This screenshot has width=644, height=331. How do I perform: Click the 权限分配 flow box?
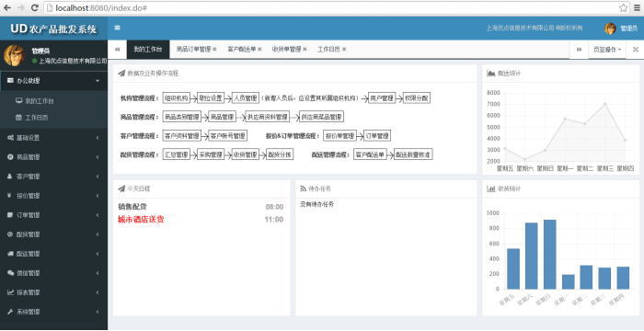pyautogui.click(x=417, y=98)
